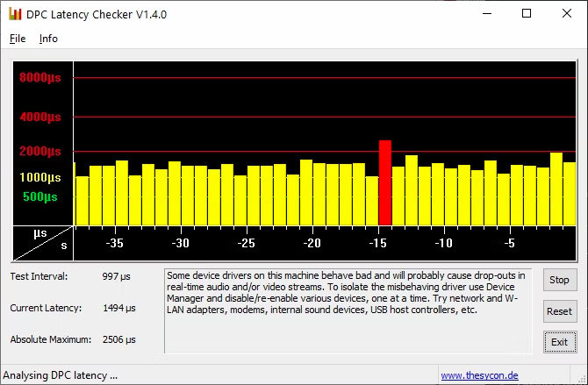Open the File menu
This screenshot has height=385, width=588.
[x=18, y=39]
